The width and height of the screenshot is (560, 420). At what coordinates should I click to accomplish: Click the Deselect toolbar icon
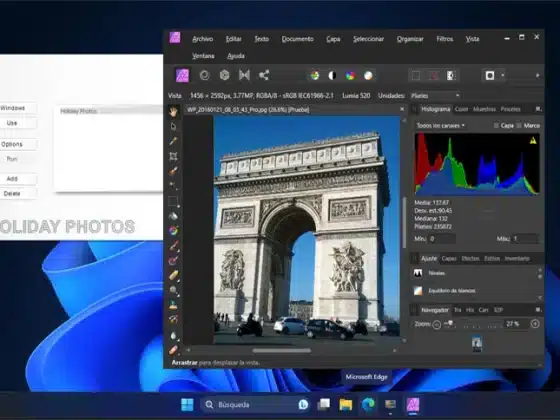coord(434,76)
